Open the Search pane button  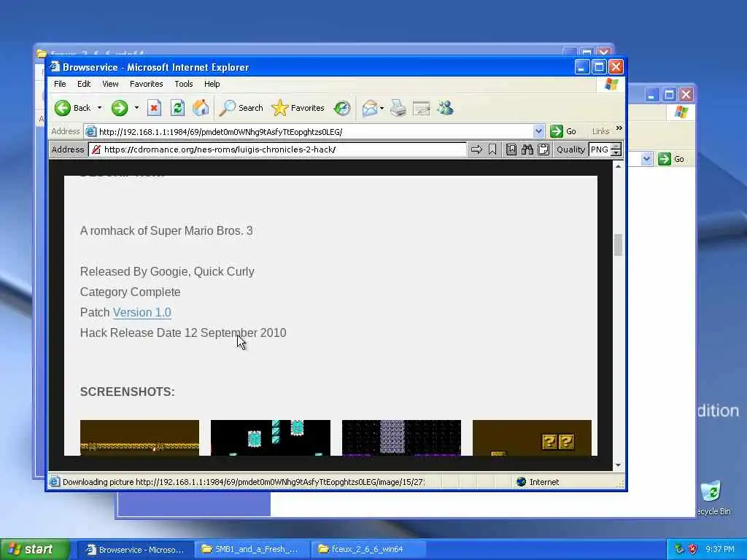click(241, 108)
